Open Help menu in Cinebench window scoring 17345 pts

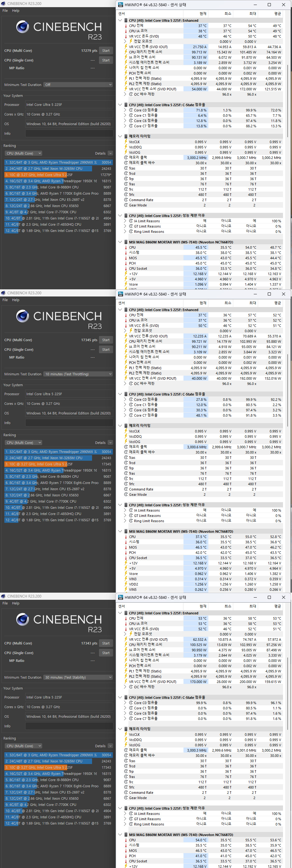[x=16, y=300]
